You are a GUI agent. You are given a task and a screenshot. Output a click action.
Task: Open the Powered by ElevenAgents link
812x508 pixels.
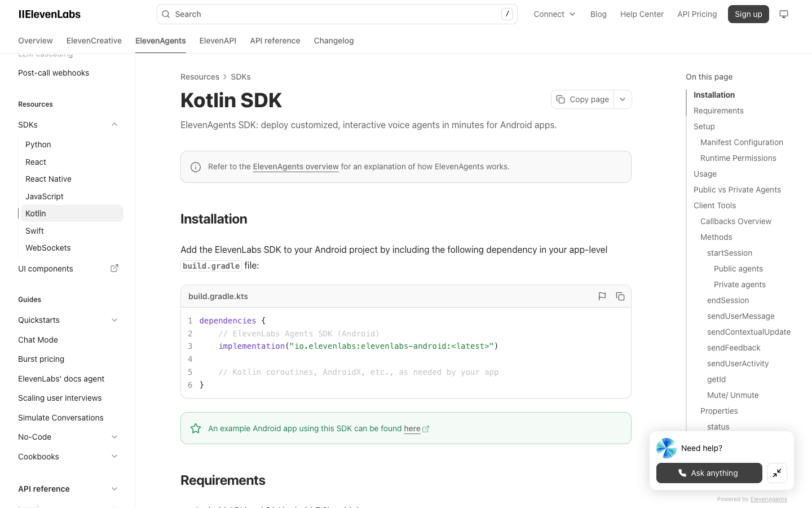[769, 499]
